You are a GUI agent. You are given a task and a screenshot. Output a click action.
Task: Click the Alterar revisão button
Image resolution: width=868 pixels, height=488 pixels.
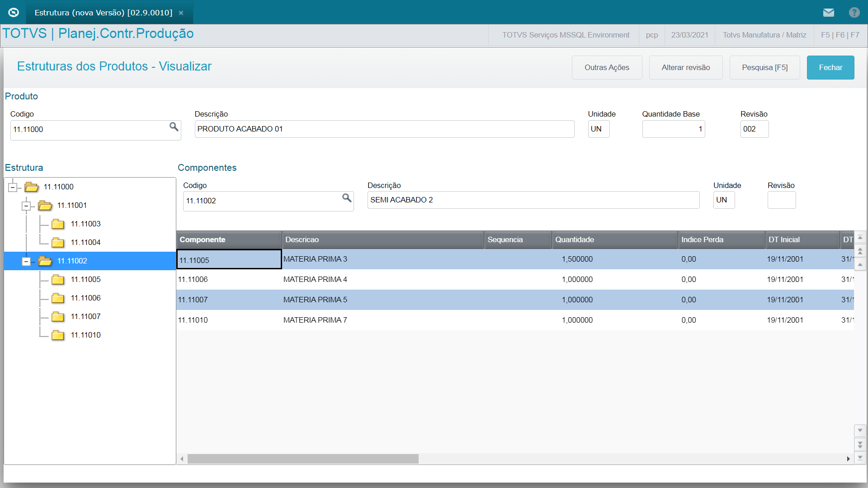coord(685,68)
